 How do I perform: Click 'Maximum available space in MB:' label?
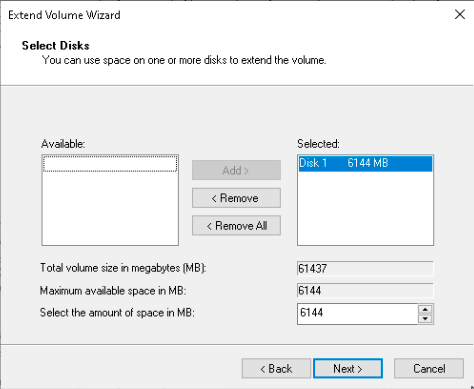(113, 291)
